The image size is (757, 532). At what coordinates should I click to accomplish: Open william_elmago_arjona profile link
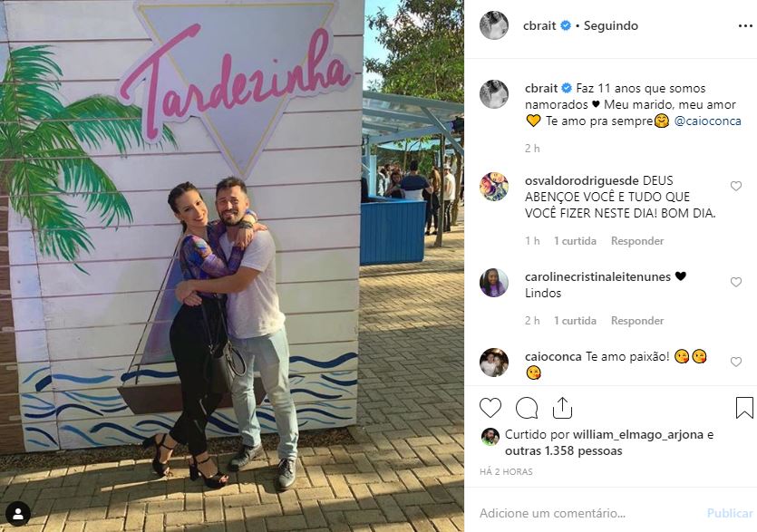(637, 434)
